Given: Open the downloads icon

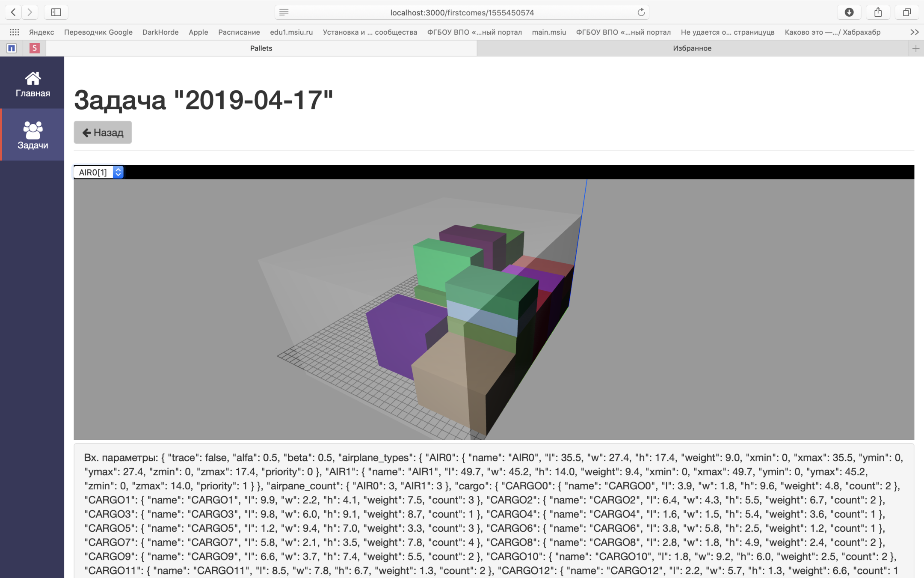Looking at the screenshot, I should [849, 12].
